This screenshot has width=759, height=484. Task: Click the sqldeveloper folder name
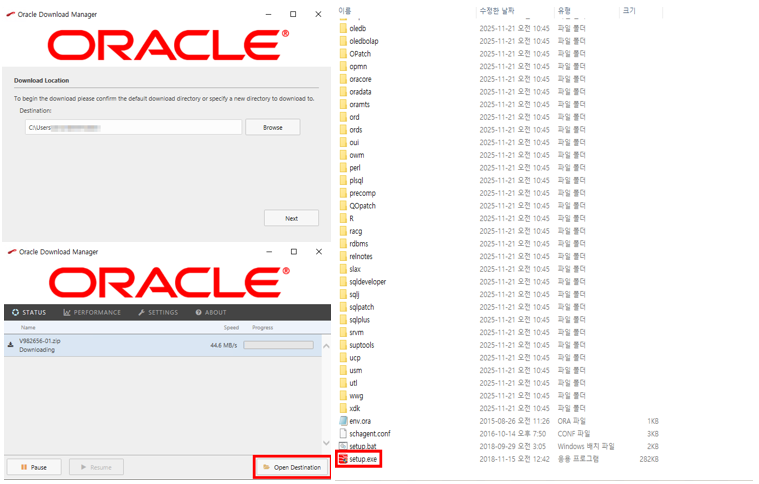tap(367, 282)
